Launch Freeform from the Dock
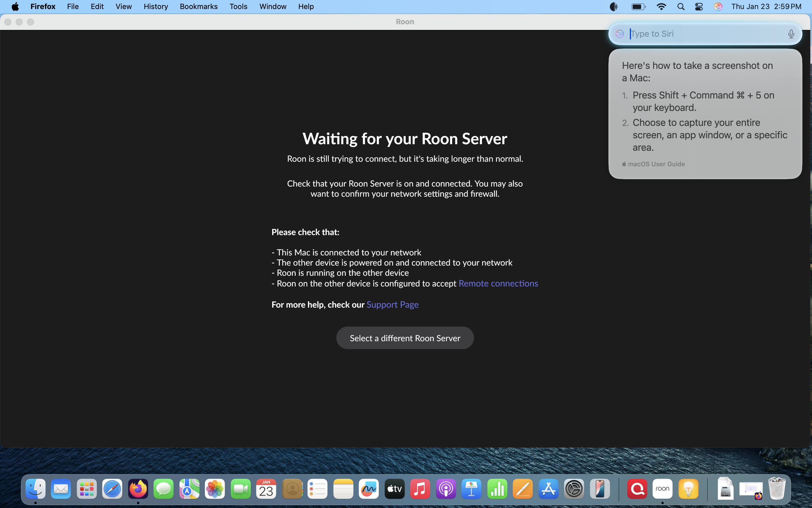The height and width of the screenshot is (508, 812). 369,489
